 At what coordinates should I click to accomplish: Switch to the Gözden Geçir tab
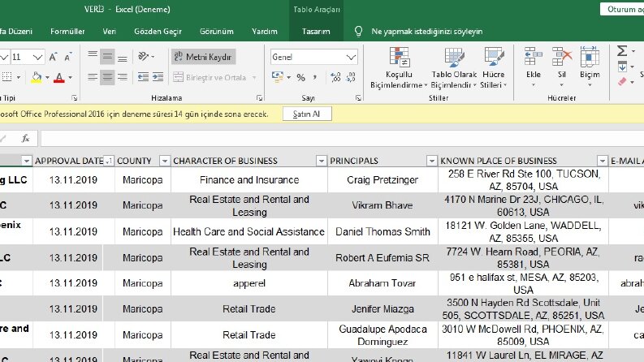click(158, 31)
